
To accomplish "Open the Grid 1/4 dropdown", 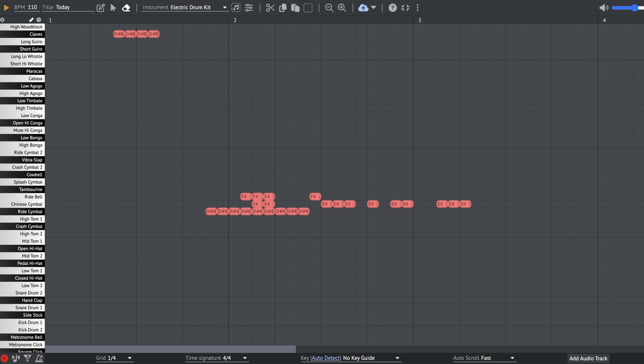I will pos(114,358).
